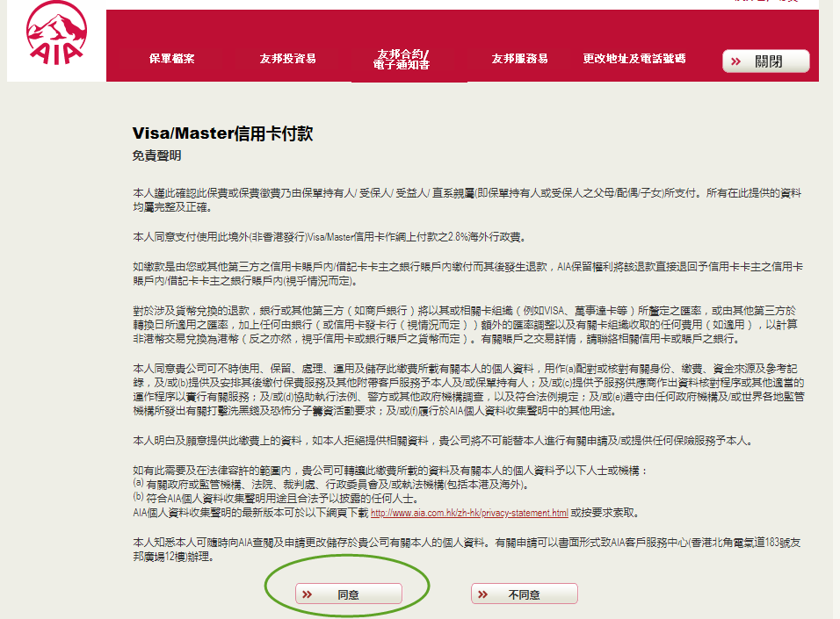The height and width of the screenshot is (619, 840).
Task: Click the AIA mountain logo
Action: (x=56, y=32)
